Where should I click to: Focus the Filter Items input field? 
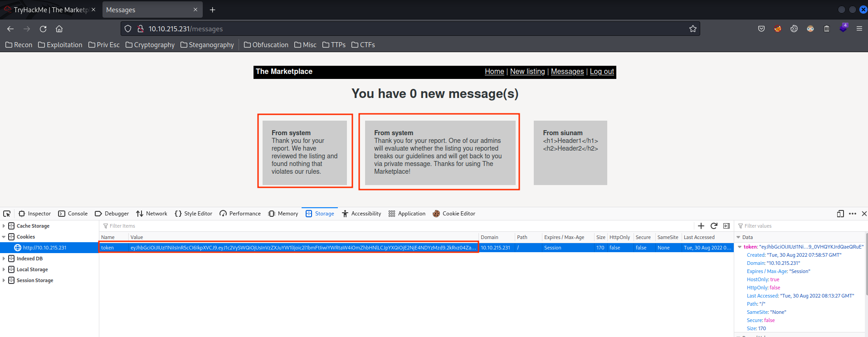[x=397, y=226]
